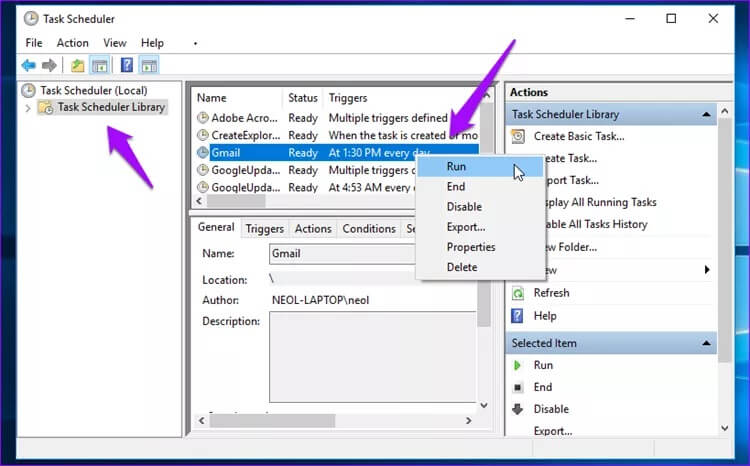
Task: Collapse the Task Scheduler Library actions section
Action: point(706,114)
